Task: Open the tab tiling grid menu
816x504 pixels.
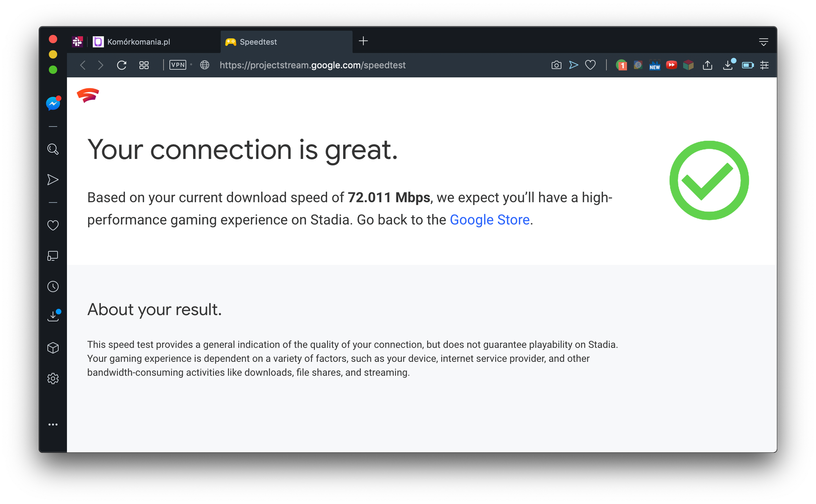Action: [144, 65]
